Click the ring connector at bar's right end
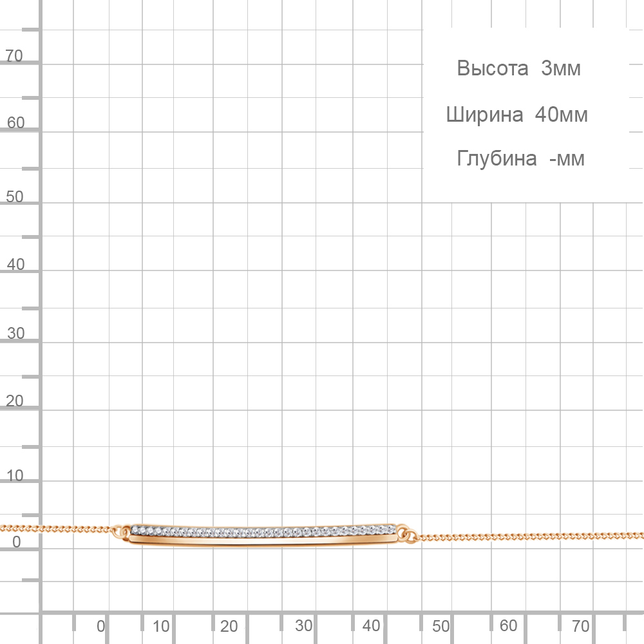Viewport: 644px width, 644px height. (404, 532)
